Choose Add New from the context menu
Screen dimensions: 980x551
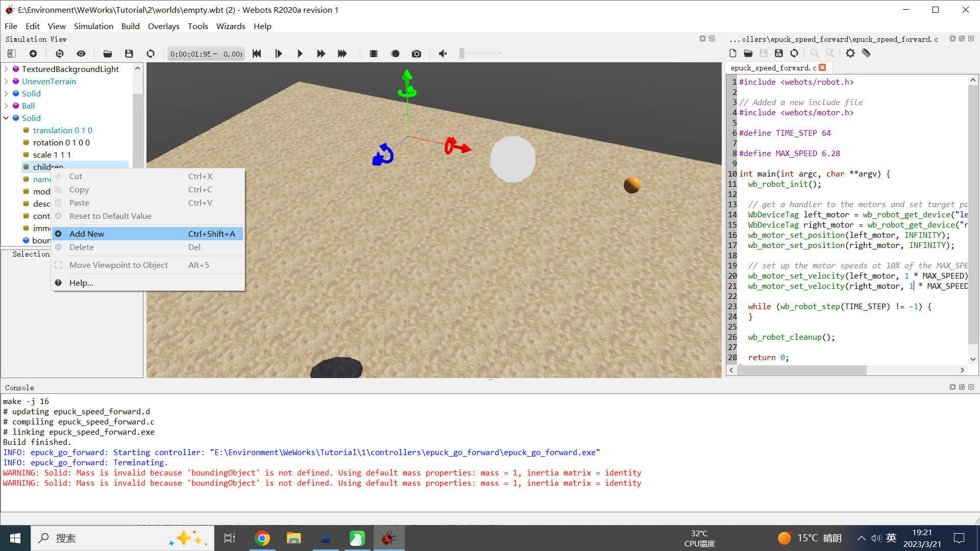click(148, 234)
